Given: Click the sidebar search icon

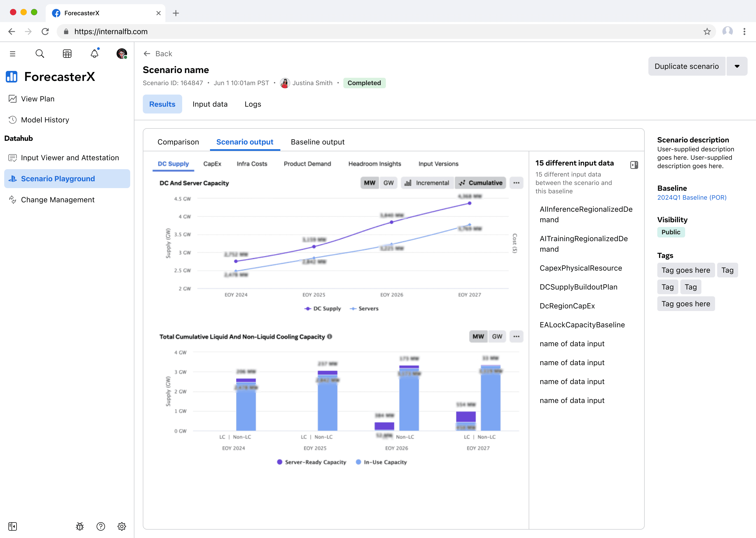Looking at the screenshot, I should [40, 53].
